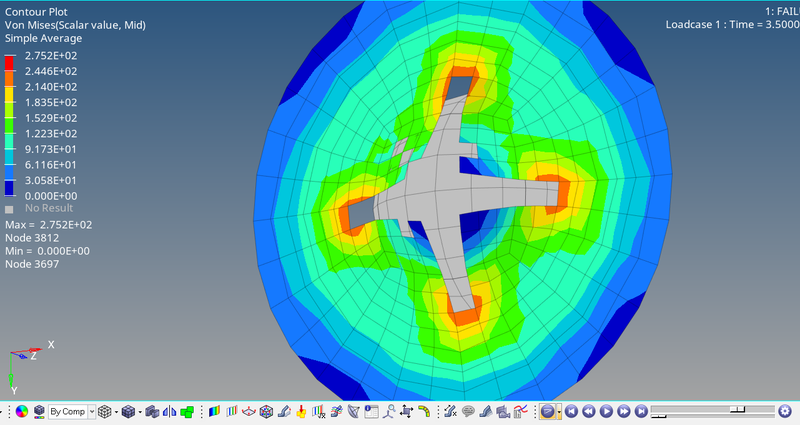800x425 pixels.
Task: Jump to the last animation frame
Action: (x=641, y=411)
